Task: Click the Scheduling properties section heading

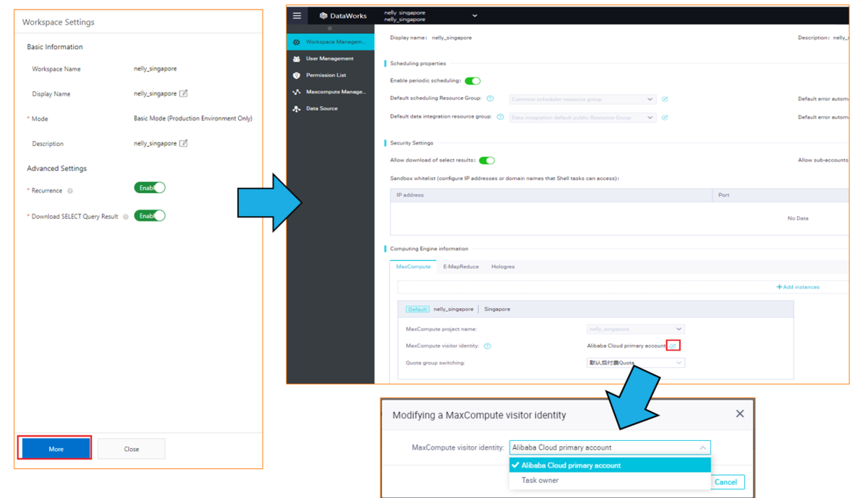Action: 418,64
